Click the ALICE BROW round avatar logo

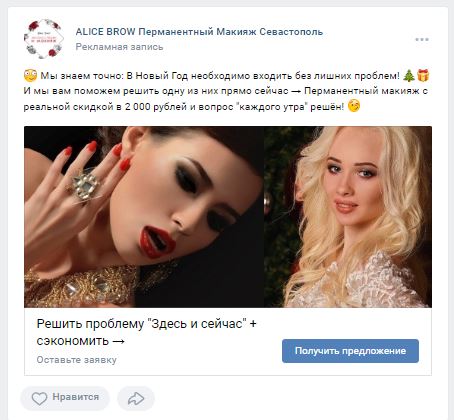coord(44,39)
